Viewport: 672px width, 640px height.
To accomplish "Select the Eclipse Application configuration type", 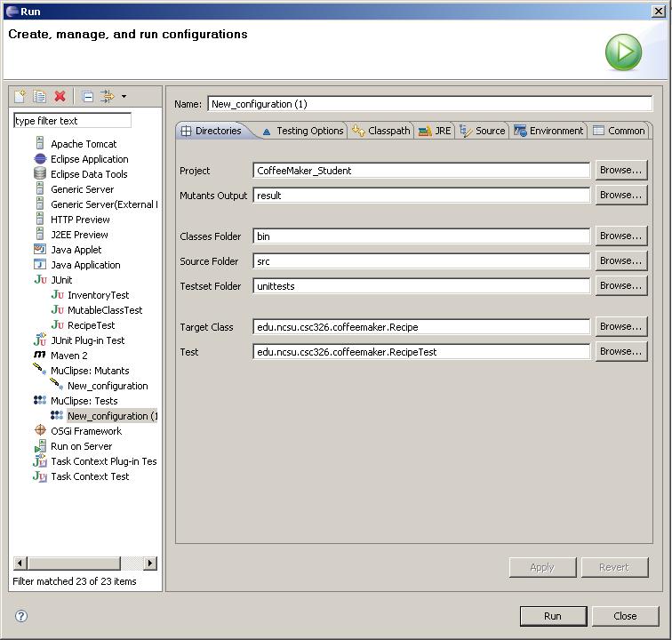I will coord(89,159).
